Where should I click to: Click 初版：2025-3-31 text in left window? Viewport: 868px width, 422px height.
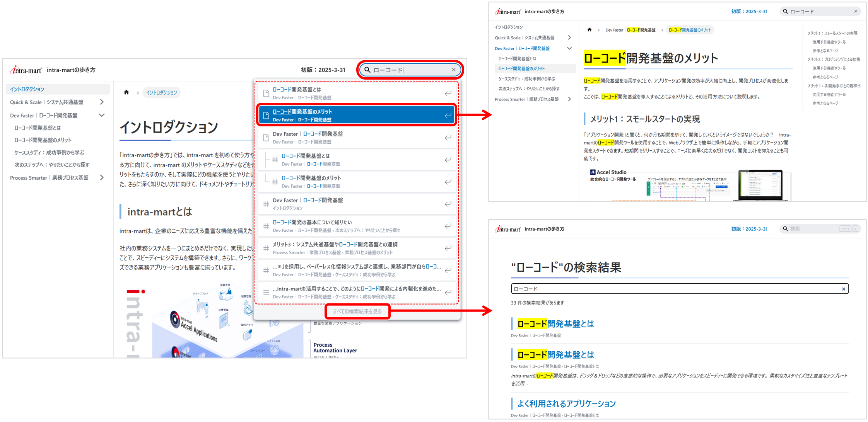point(323,70)
